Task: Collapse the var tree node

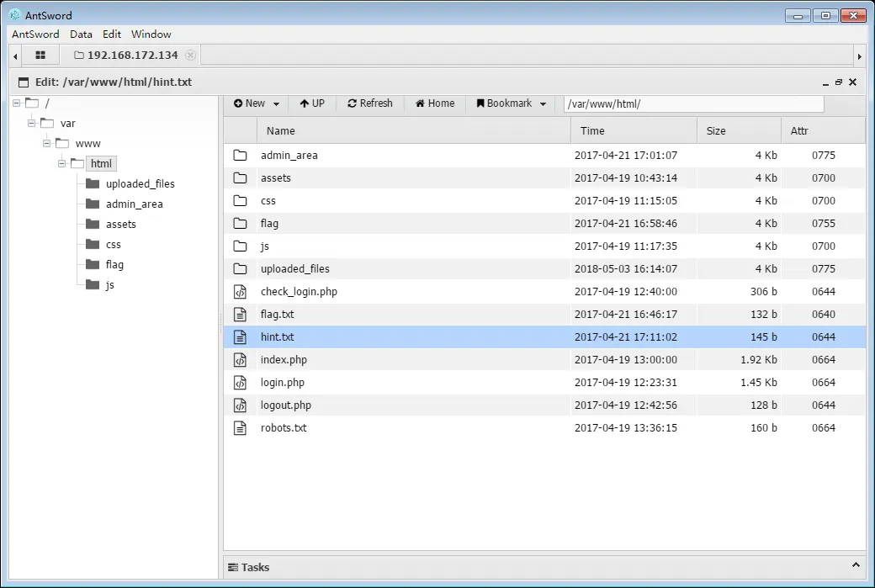Action: (32, 124)
